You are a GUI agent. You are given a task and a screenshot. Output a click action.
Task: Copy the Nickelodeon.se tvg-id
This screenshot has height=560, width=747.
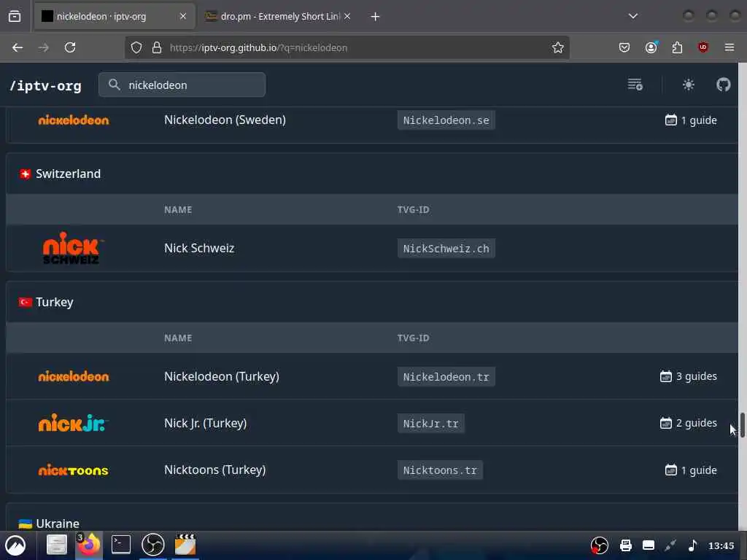446,120
